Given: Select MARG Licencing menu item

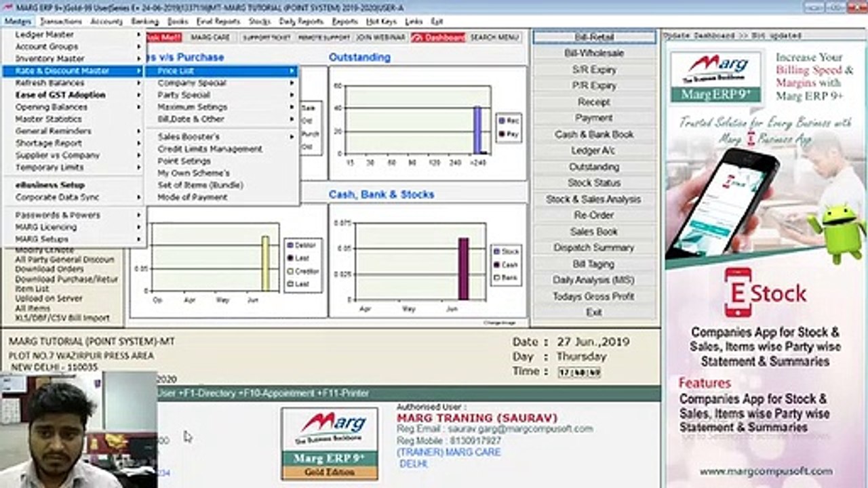Looking at the screenshot, I should tap(73, 227).
